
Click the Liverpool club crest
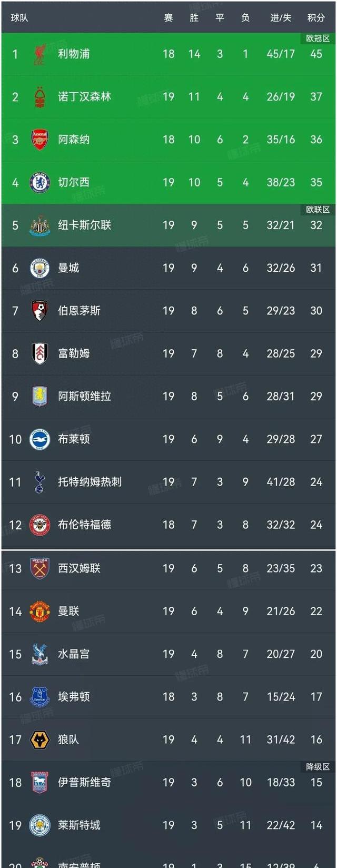coord(39,54)
